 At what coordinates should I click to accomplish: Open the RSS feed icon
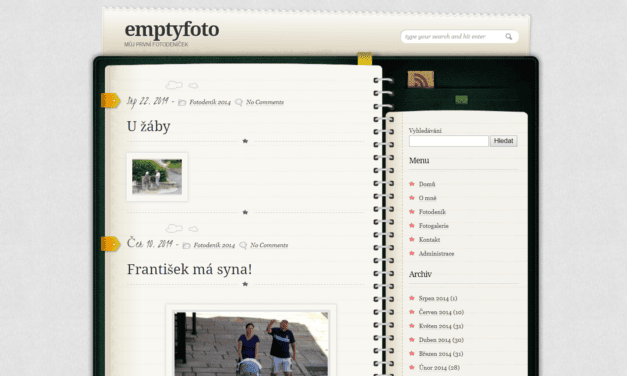point(421,79)
